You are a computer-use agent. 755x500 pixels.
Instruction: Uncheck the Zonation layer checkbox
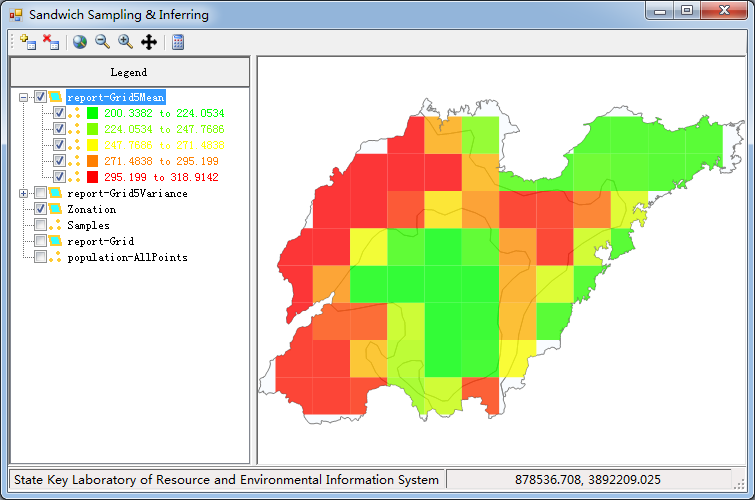tap(40, 209)
